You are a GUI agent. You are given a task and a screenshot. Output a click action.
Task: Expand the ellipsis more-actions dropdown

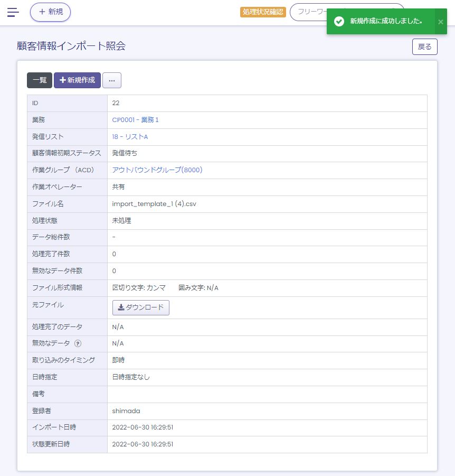click(112, 80)
